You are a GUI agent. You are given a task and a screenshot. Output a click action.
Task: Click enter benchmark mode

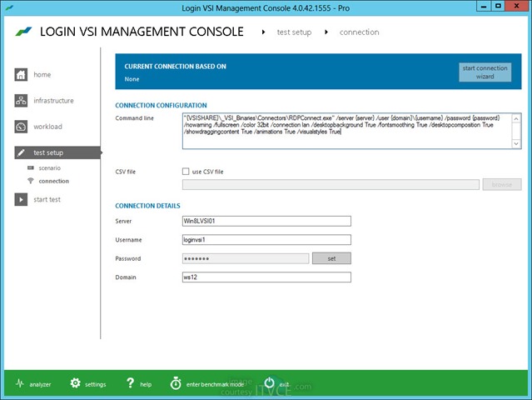click(x=215, y=384)
